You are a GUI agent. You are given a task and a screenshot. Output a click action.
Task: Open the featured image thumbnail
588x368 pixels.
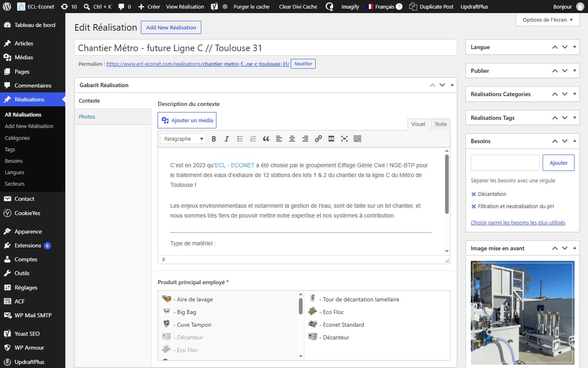[x=523, y=313]
